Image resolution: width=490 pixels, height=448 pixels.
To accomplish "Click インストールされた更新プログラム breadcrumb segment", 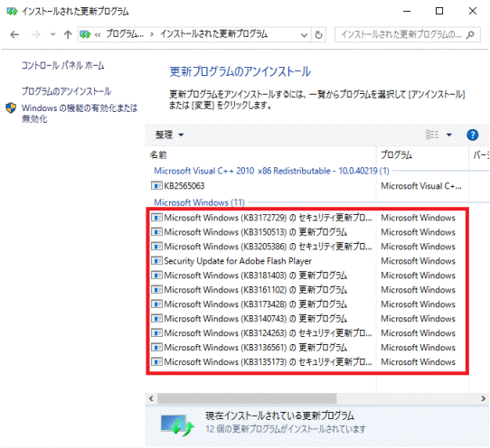I will (x=213, y=34).
